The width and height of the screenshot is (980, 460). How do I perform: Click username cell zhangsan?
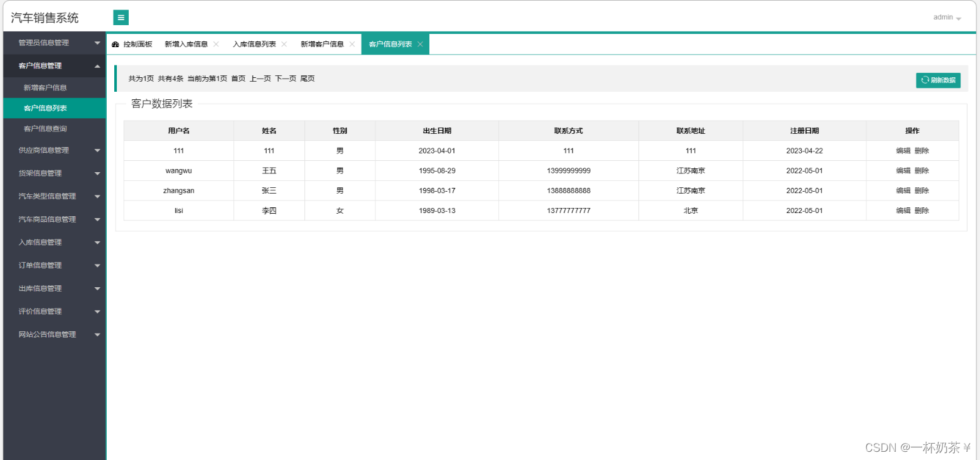[x=179, y=190]
